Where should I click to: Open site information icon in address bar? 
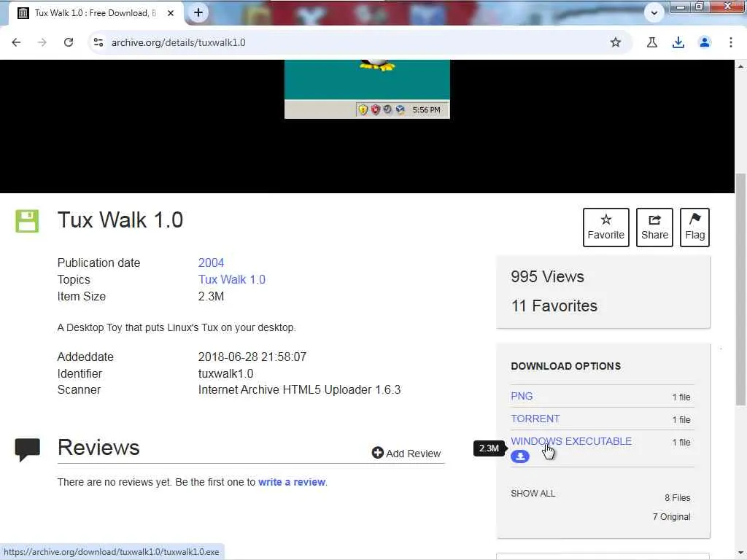pos(98,42)
